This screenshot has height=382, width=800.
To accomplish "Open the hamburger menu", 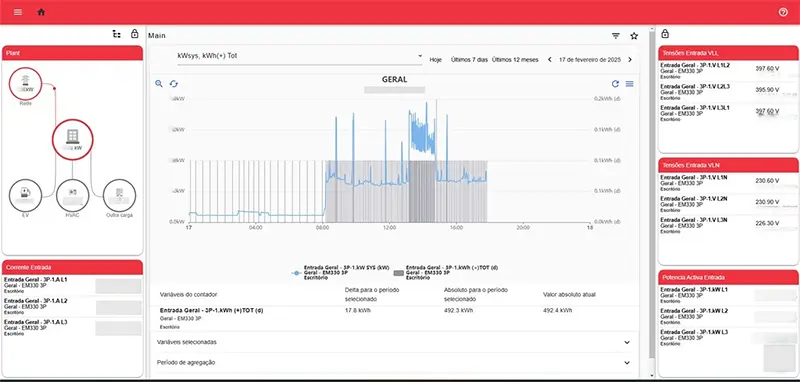I will click(18, 12).
